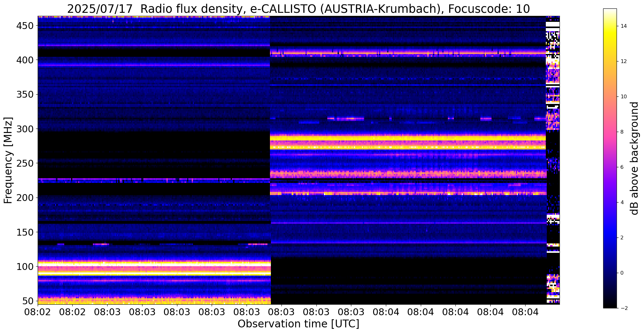The width and height of the screenshot is (644, 333).
Task: Click the plot title mentioning e-CALLISTO AUSTRIA-Krumbach
Action: 298,9
